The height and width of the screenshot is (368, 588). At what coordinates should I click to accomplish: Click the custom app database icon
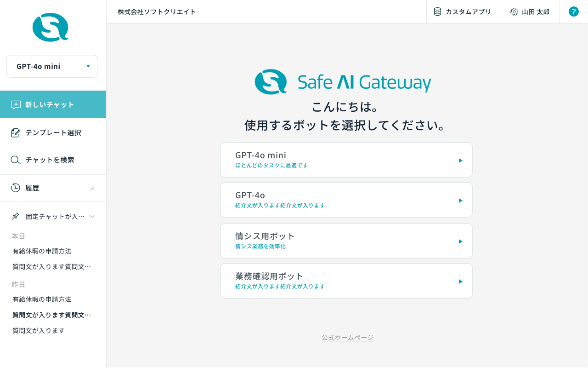tap(437, 12)
